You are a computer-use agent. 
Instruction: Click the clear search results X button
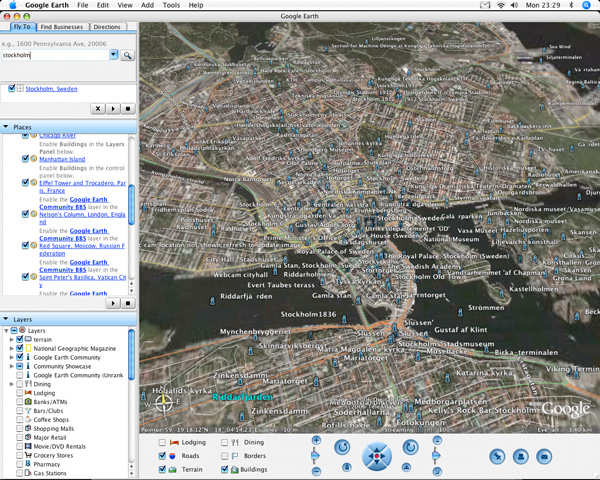(x=98, y=109)
